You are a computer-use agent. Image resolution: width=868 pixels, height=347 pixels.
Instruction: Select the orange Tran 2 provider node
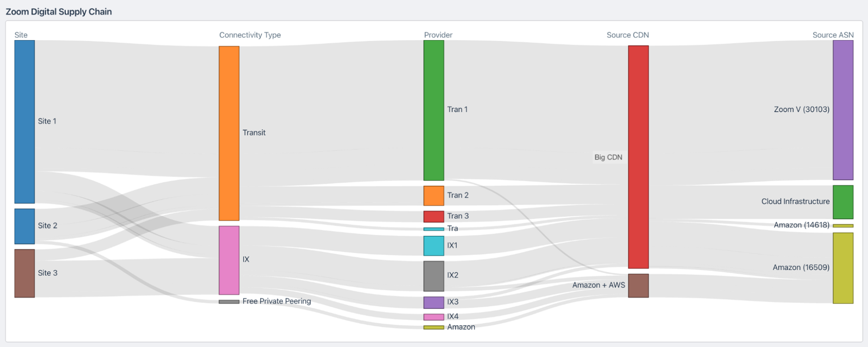click(434, 196)
